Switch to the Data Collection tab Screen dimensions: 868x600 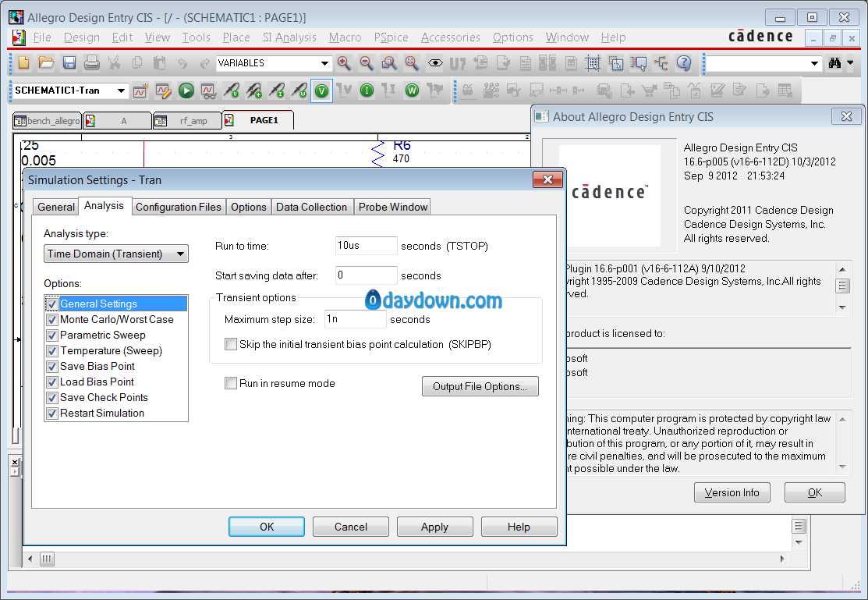coord(311,207)
